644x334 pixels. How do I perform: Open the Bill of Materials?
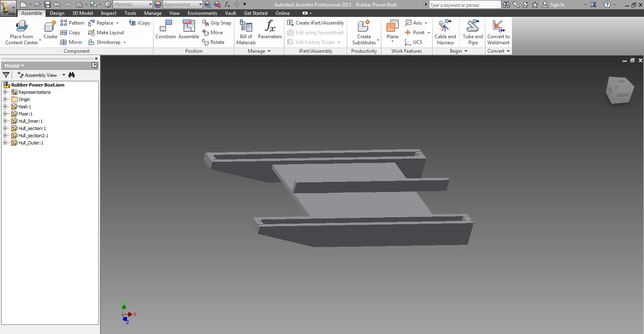[x=246, y=32]
